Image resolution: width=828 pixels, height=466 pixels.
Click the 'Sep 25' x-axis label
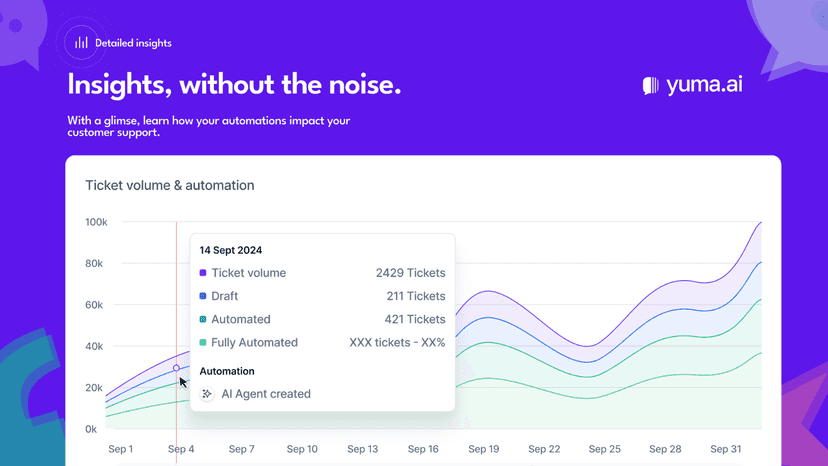point(605,449)
